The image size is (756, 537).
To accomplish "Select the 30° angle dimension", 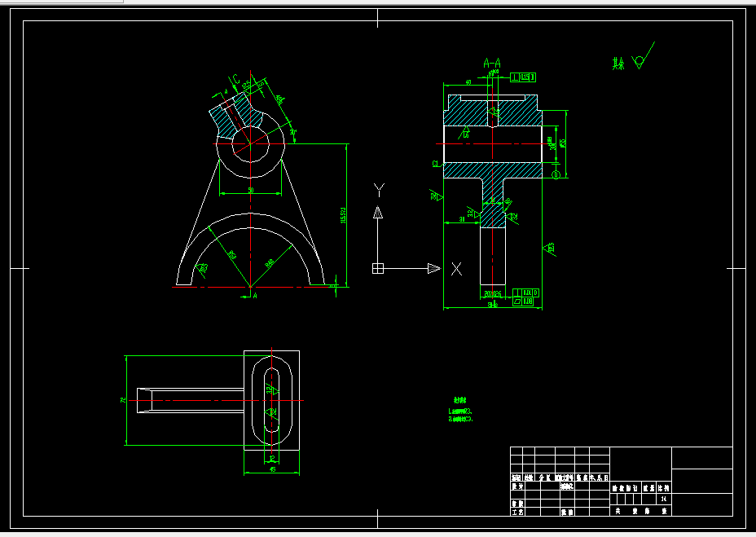I will (292, 132).
